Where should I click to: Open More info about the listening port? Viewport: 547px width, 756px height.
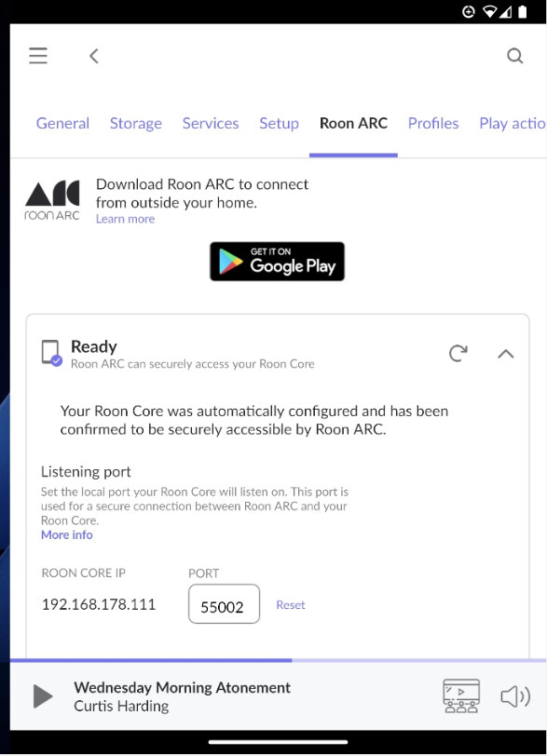66,534
